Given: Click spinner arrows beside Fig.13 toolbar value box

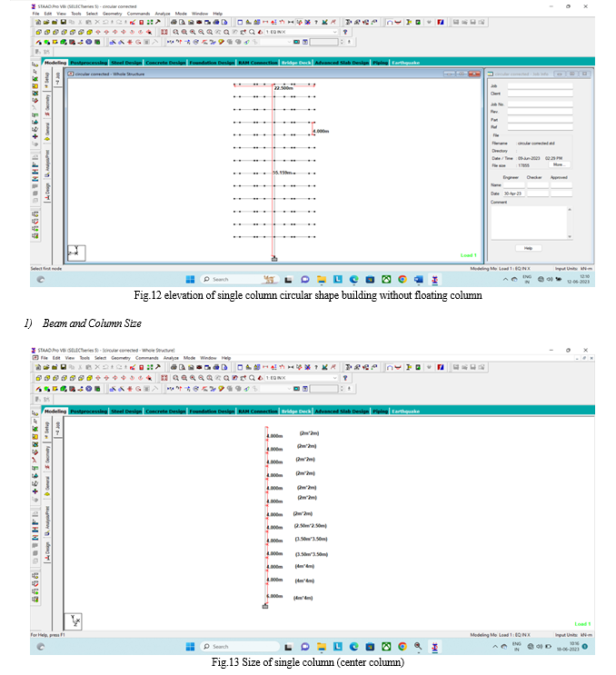Looking at the screenshot, I should tap(342, 389).
